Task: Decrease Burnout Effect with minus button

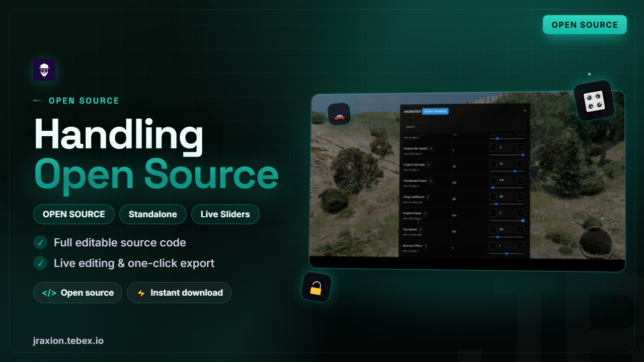Action: coord(493,246)
